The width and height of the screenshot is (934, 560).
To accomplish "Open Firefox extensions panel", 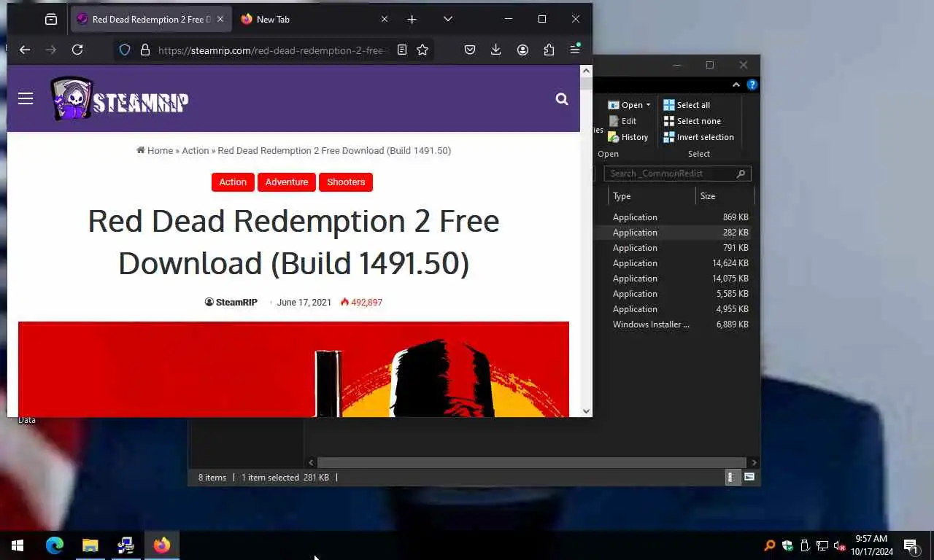I will (x=549, y=50).
